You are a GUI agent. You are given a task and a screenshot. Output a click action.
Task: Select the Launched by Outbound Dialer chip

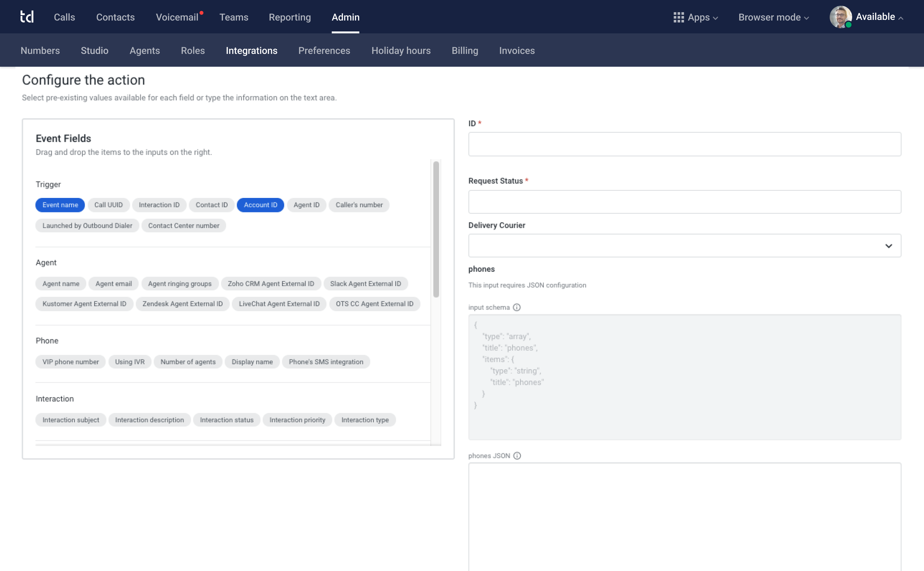tap(87, 226)
